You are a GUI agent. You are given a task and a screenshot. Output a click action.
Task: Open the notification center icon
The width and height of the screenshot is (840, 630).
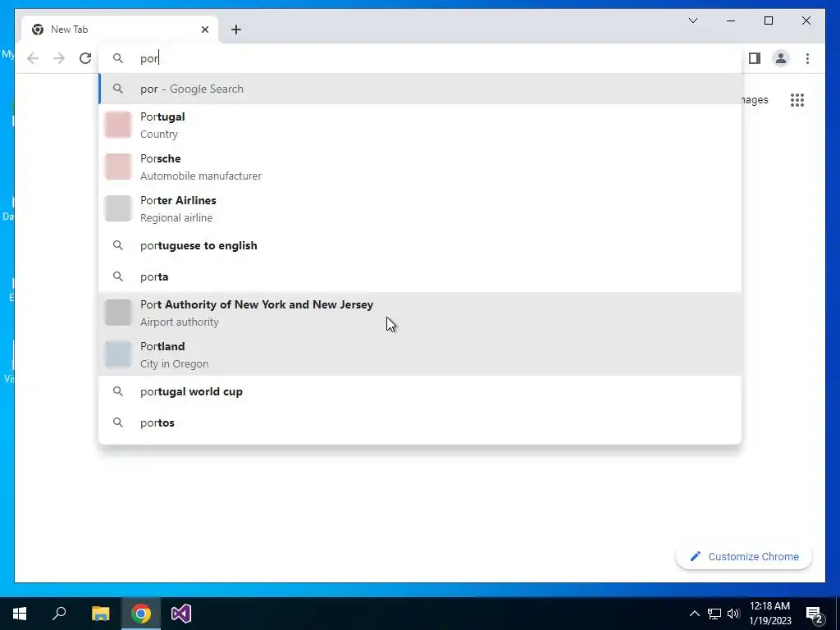[815, 614]
